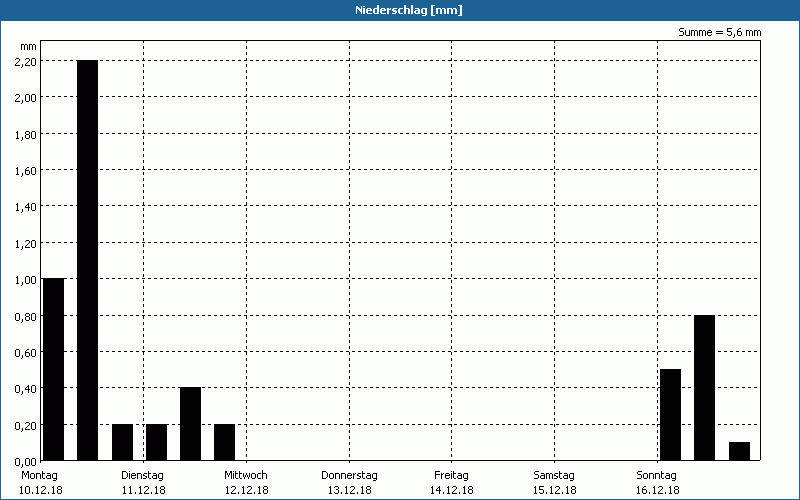This screenshot has width=800, height=500.
Task: Click the 0,80 y-axis value
Action: pos(26,317)
